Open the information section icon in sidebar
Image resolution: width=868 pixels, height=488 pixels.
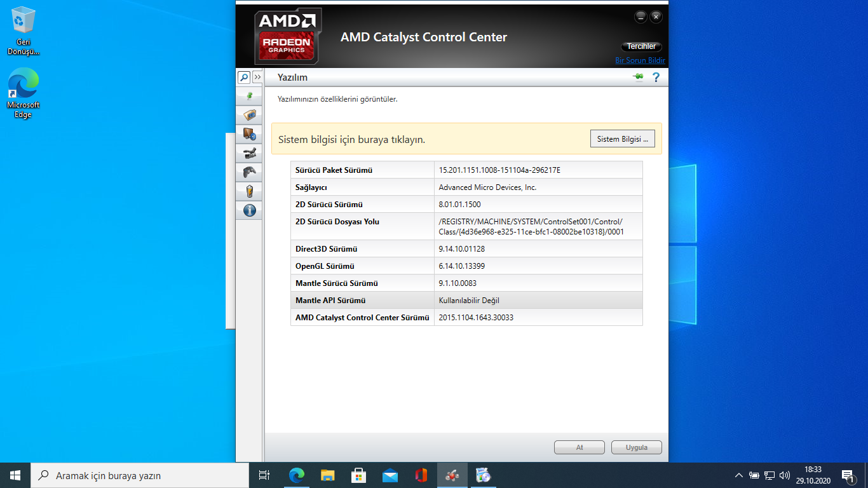point(249,210)
